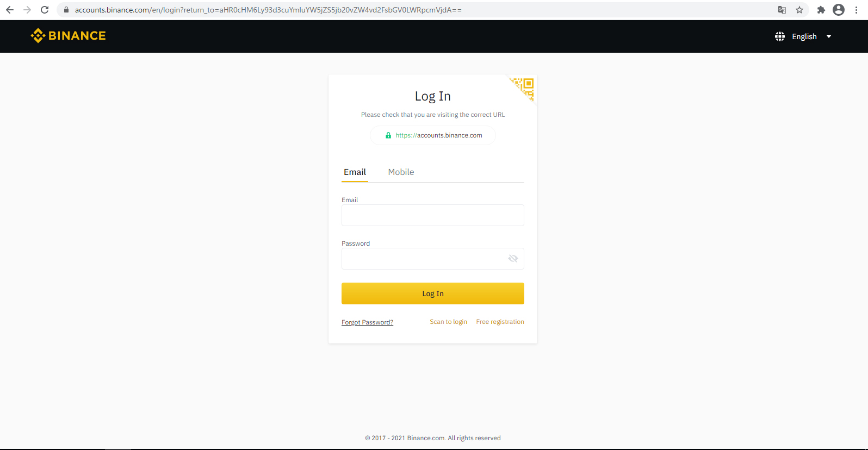This screenshot has height=450, width=868.
Task: Toggle password visibility eye icon
Action: pyautogui.click(x=513, y=259)
